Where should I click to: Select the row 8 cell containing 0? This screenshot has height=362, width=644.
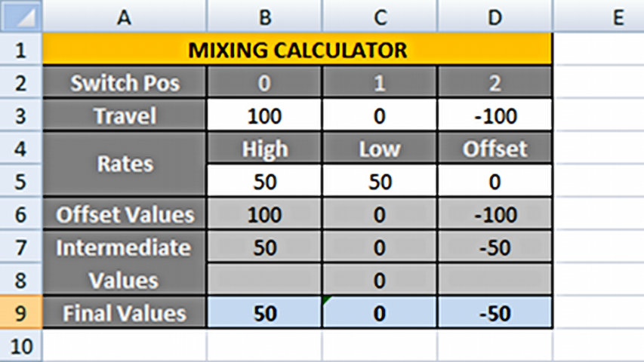[x=380, y=281]
